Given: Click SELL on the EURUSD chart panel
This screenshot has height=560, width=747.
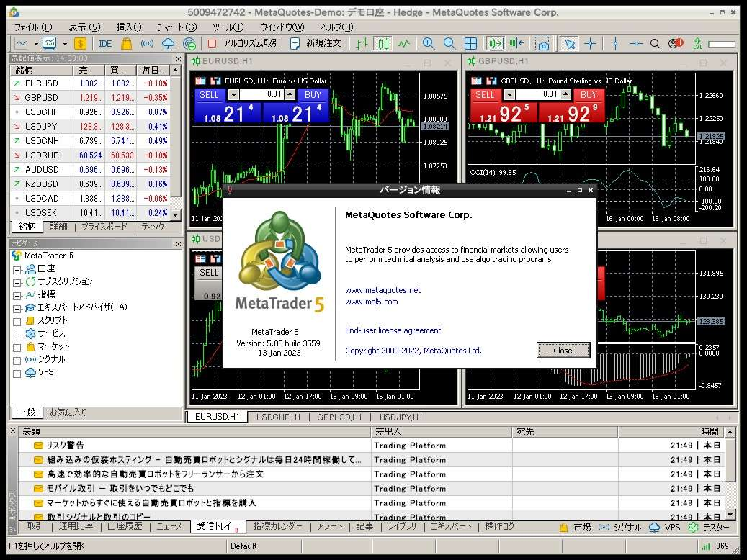Looking at the screenshot, I should [209, 95].
